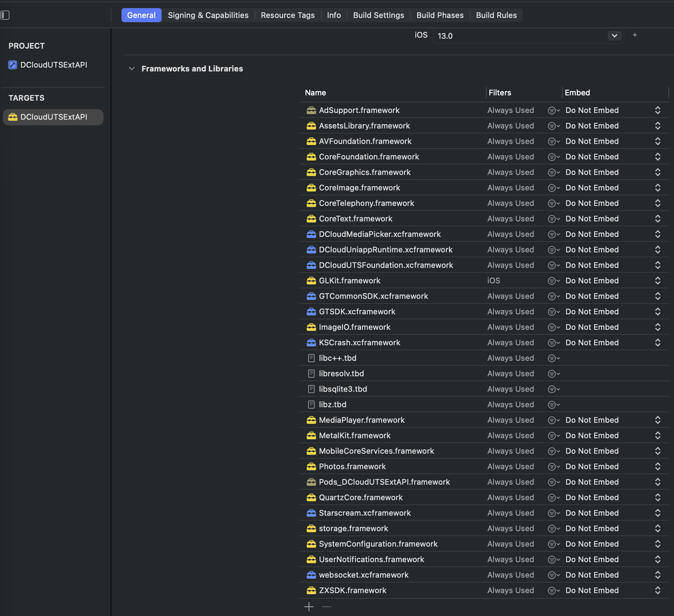This screenshot has width=674, height=616.
Task: Click the GTSDK.xcframework icon
Action: click(x=311, y=312)
